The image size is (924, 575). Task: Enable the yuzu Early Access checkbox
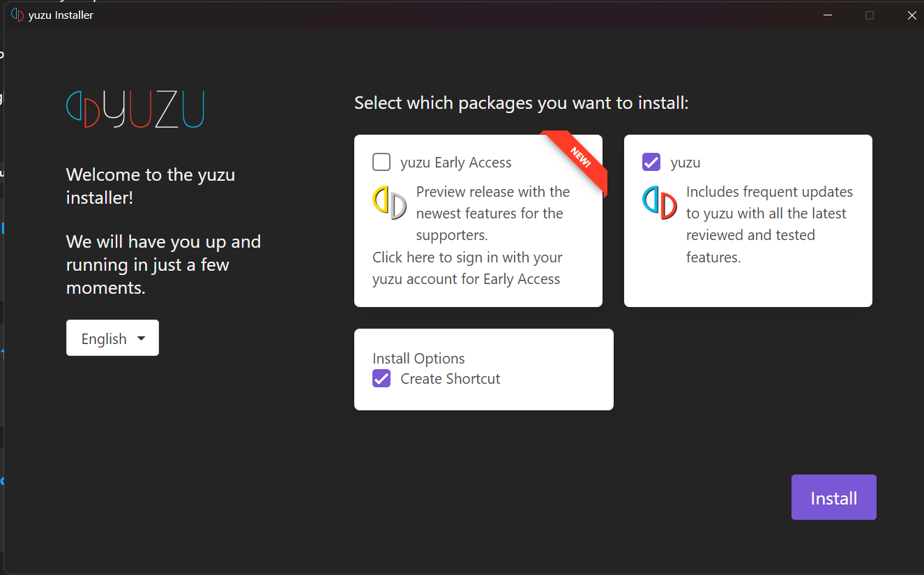tap(381, 162)
